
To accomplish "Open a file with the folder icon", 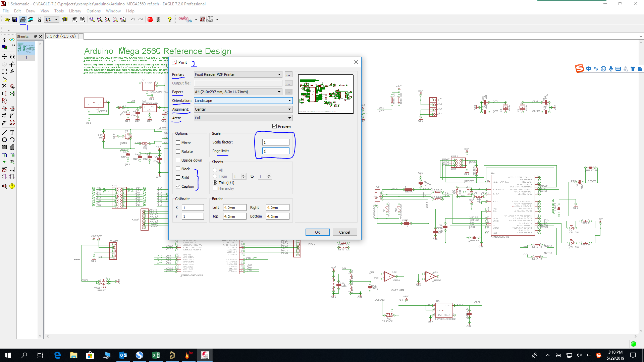I will [x=7, y=19].
